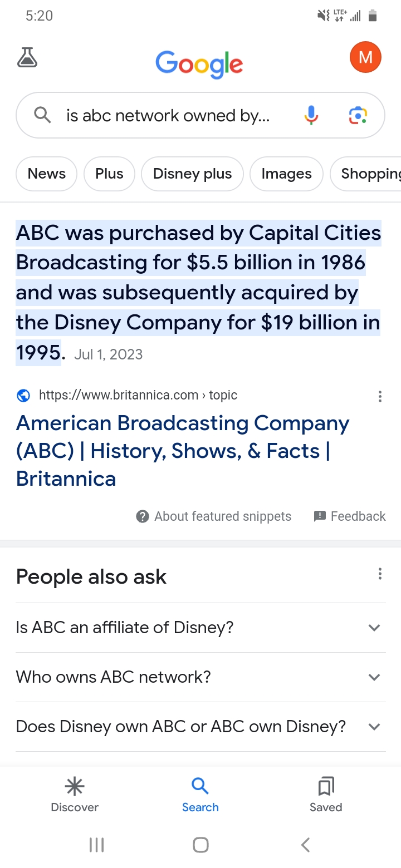
Task: Expand "Who owns ABC network?" question
Action: coord(200,677)
